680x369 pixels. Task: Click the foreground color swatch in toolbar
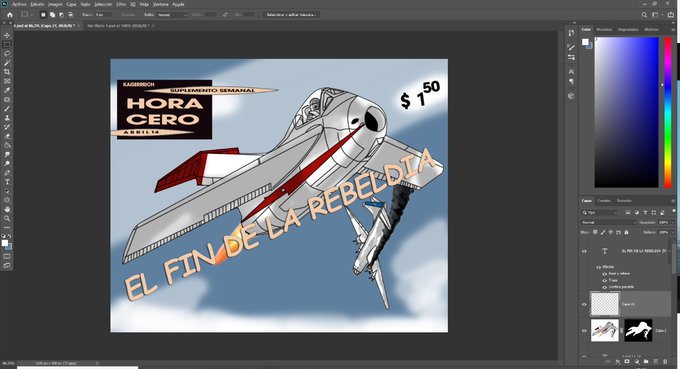point(5,243)
